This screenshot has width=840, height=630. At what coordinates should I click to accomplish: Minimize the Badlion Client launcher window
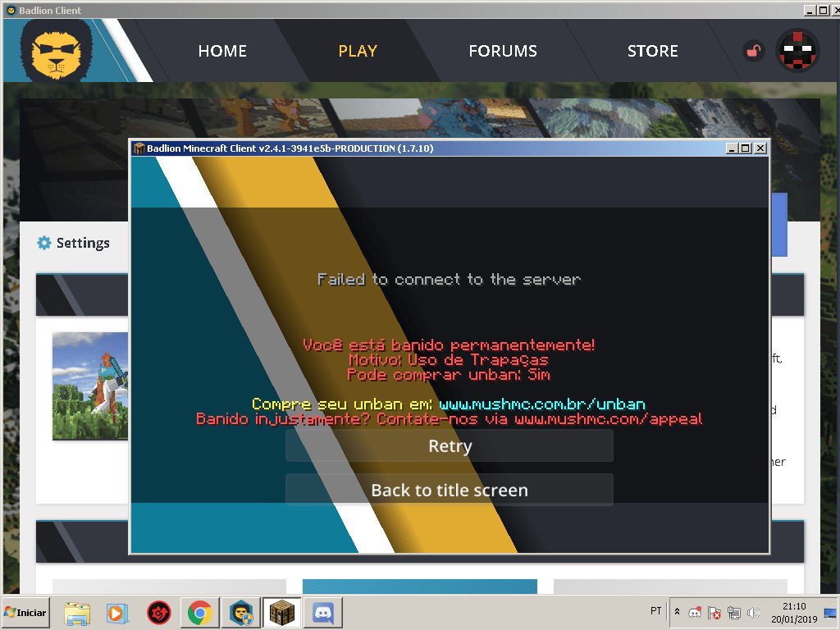click(809, 10)
